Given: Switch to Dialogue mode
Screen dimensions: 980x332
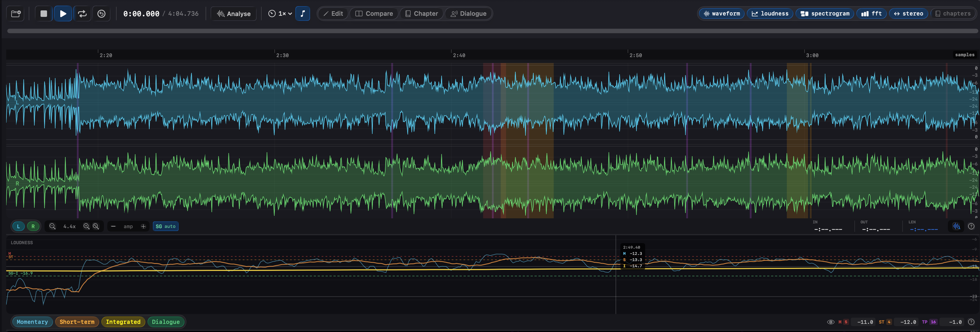Looking at the screenshot, I should coord(468,14).
